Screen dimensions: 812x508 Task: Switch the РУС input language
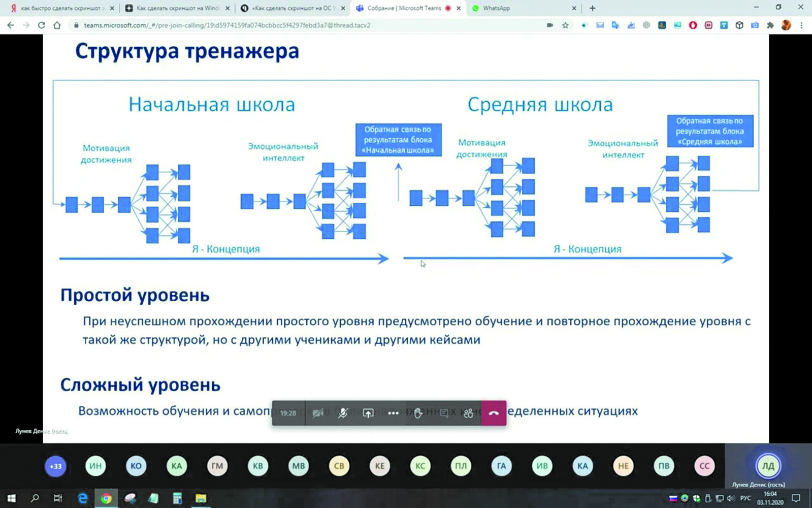pos(745,498)
